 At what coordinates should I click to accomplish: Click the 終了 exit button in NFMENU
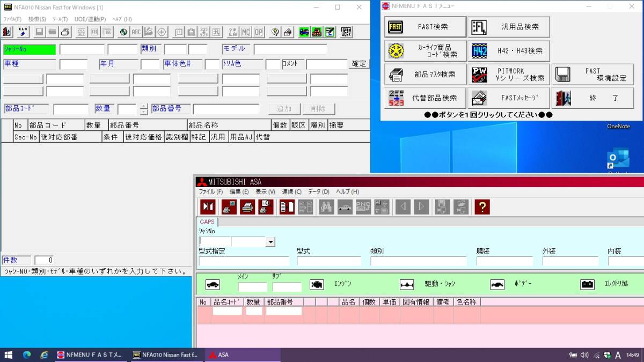click(x=592, y=98)
